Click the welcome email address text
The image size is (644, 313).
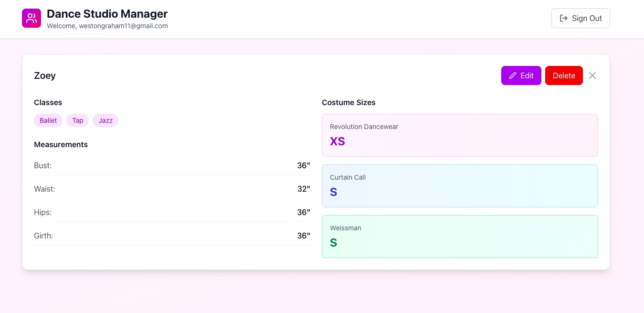pyautogui.click(x=123, y=26)
